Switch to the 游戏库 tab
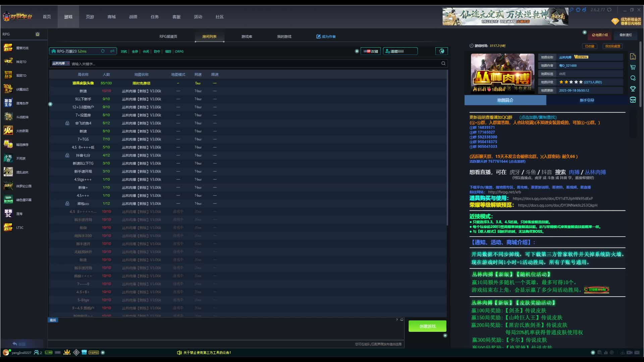Viewport: 644px width, 362px height. coord(247,37)
